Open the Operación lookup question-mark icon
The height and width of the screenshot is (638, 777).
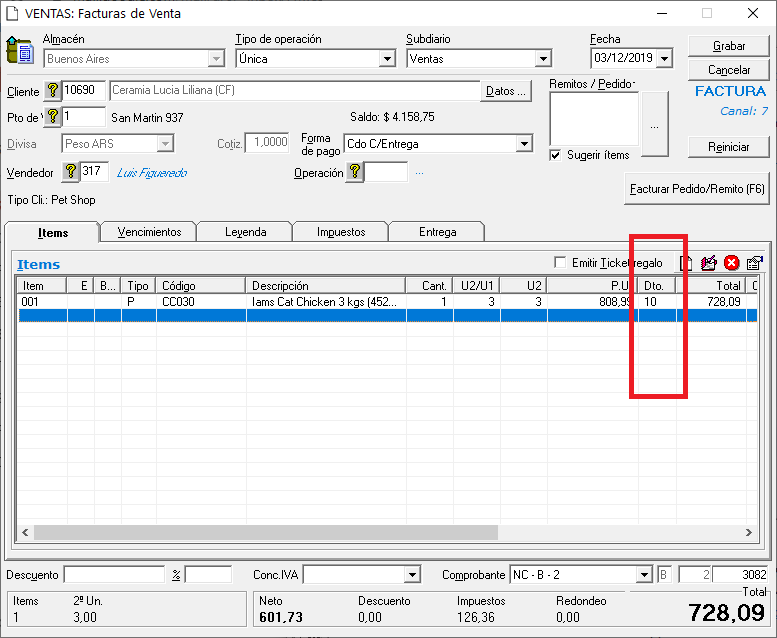point(355,172)
